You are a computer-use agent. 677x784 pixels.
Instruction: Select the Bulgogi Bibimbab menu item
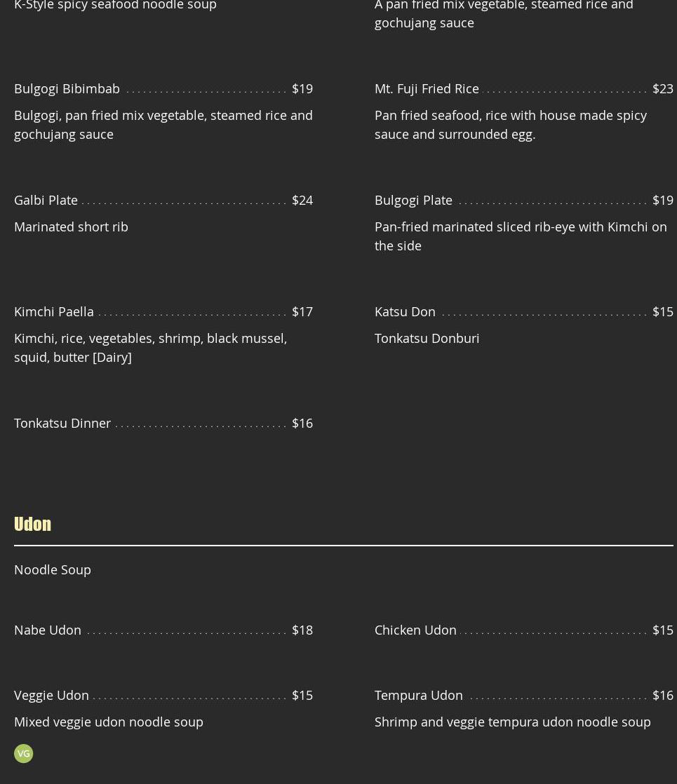[67, 88]
